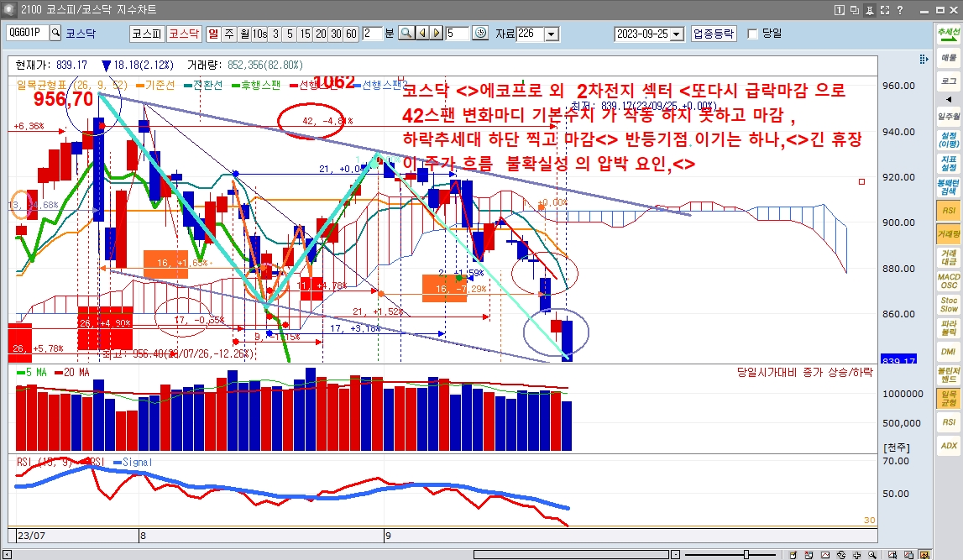Focus the QGG01P code input field
Screen dimensions: 963x560
click(x=28, y=33)
